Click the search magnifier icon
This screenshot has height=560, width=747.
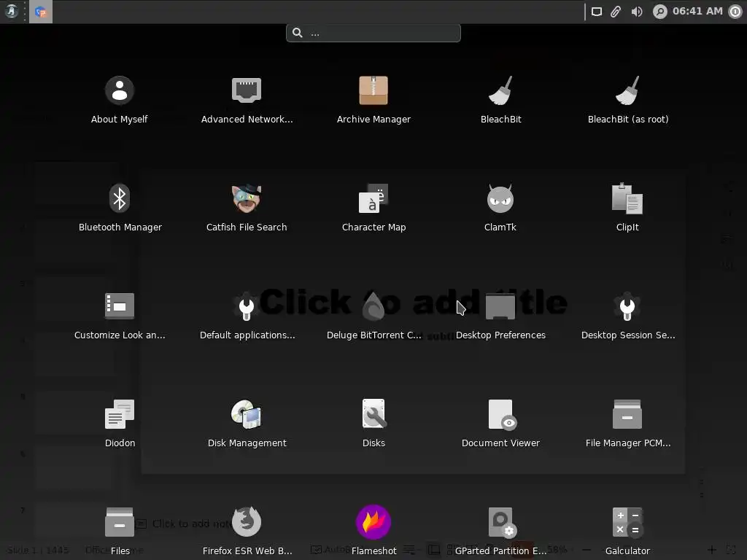pyautogui.click(x=298, y=33)
